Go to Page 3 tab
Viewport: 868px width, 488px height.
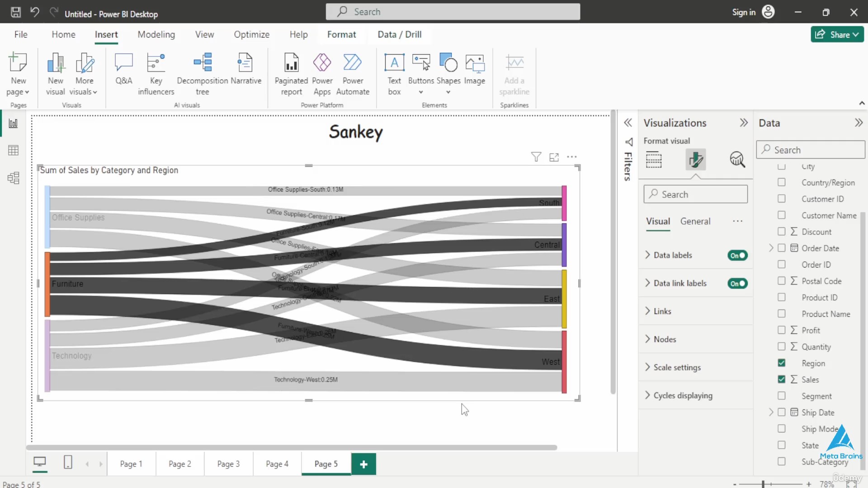[228, 464]
